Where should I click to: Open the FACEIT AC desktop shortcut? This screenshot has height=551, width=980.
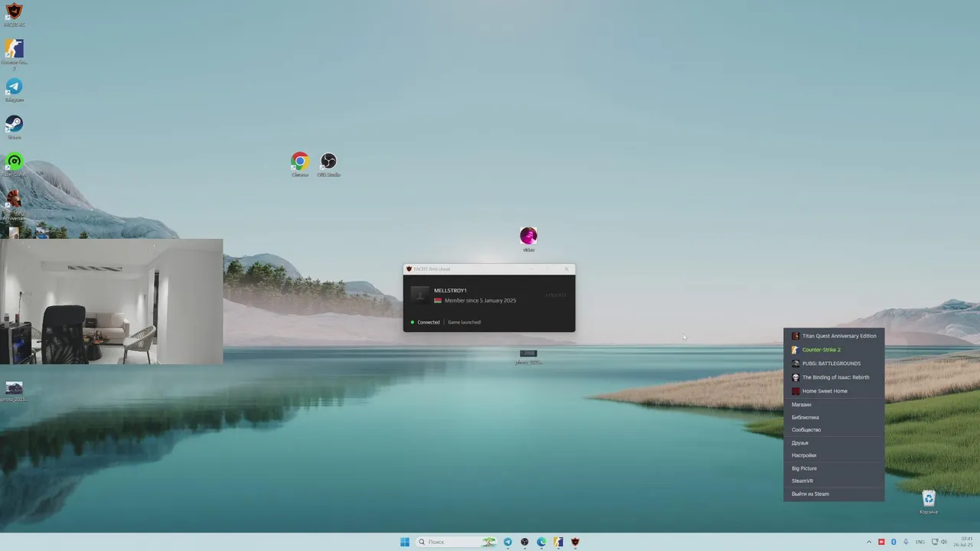point(14,13)
